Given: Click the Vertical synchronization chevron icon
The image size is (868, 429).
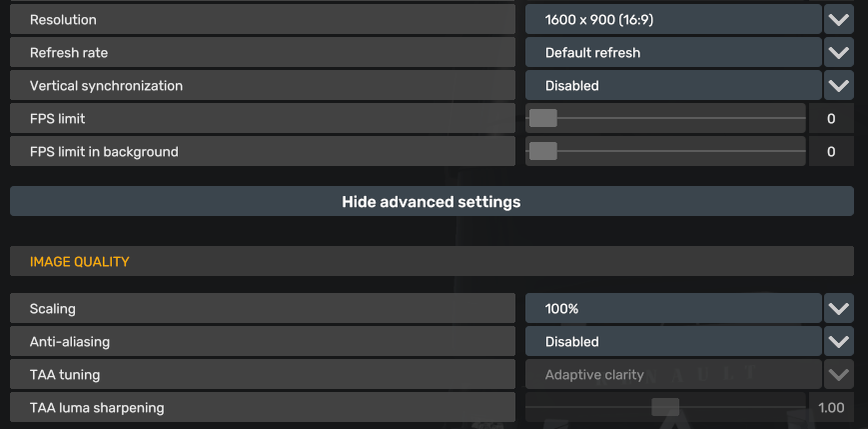Looking at the screenshot, I should 839,85.
